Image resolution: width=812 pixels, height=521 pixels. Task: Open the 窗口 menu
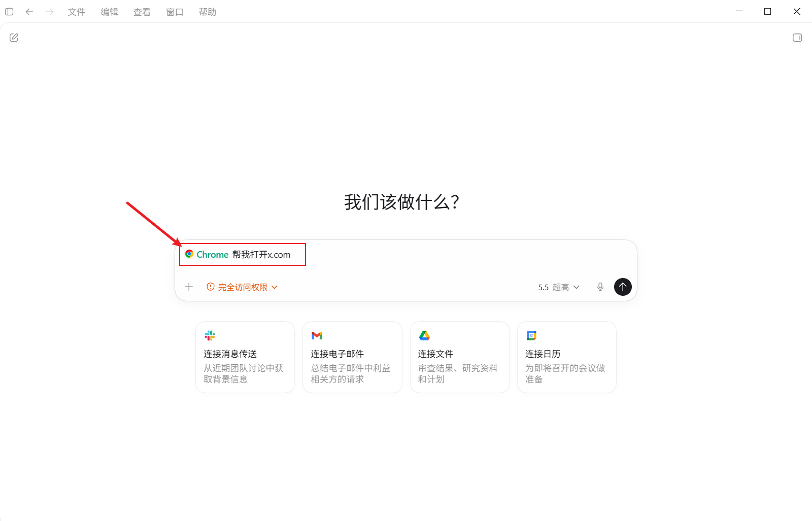pyautogui.click(x=175, y=12)
